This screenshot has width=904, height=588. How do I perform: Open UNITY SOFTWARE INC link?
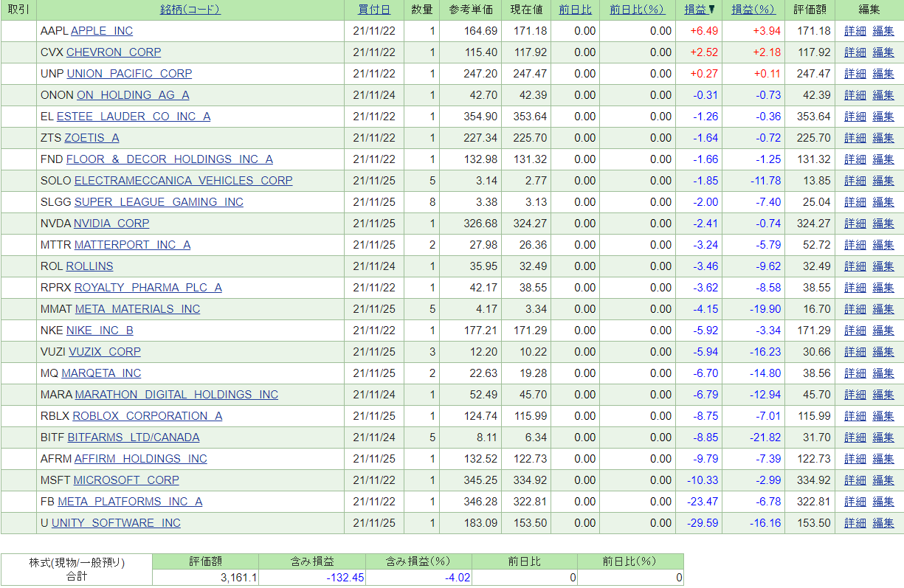click(116, 523)
